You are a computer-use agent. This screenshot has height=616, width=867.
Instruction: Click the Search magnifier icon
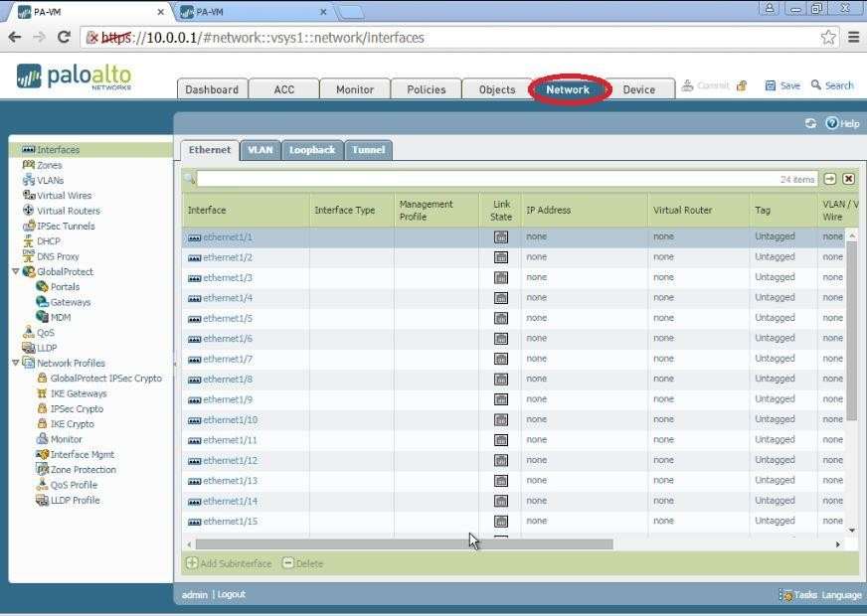816,85
